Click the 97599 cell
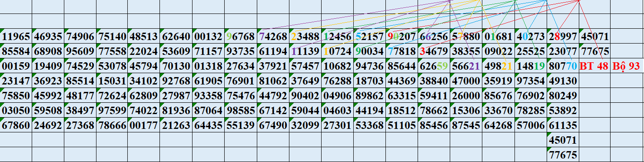Screen dimensions: 644x162 113,111
